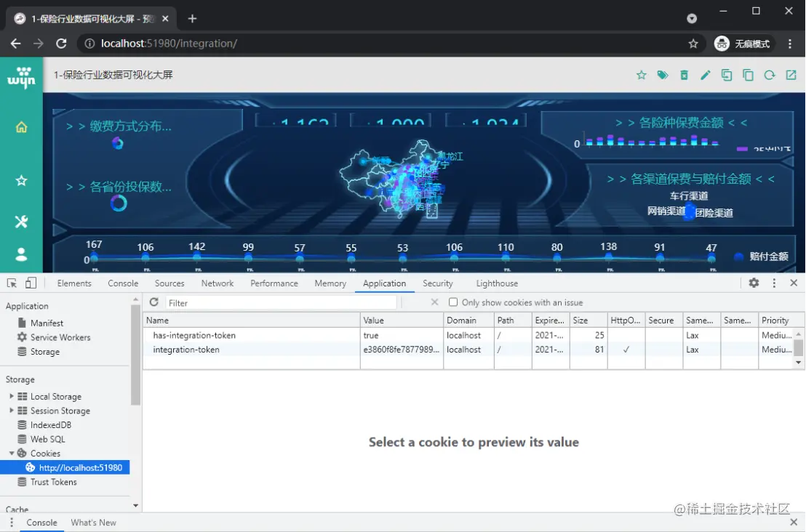Click the incognito mode indicator 无痕模式

(742, 44)
